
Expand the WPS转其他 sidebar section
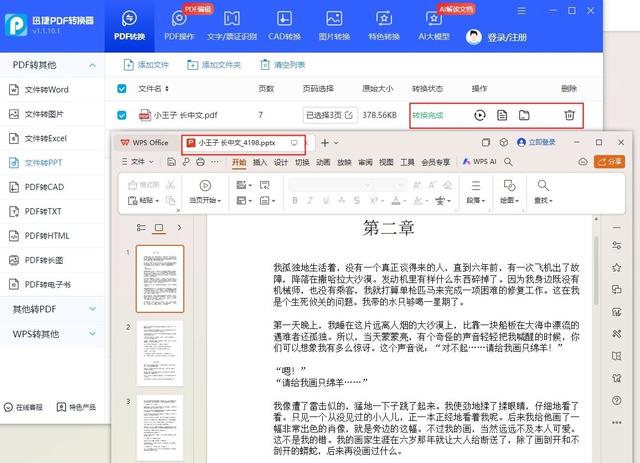pos(52,334)
